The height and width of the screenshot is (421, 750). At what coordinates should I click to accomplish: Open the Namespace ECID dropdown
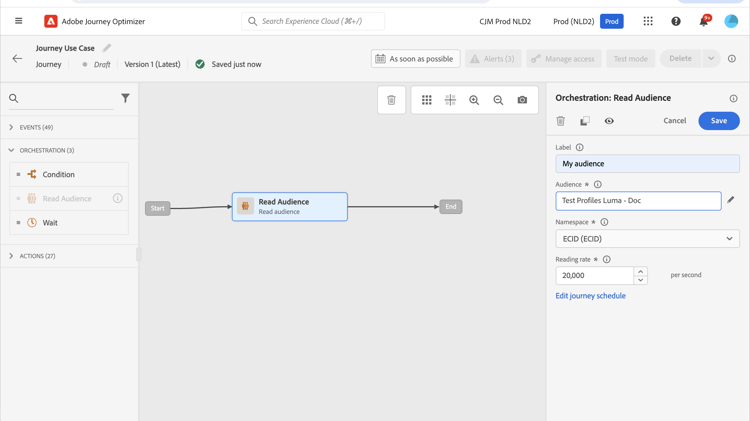[x=647, y=239]
